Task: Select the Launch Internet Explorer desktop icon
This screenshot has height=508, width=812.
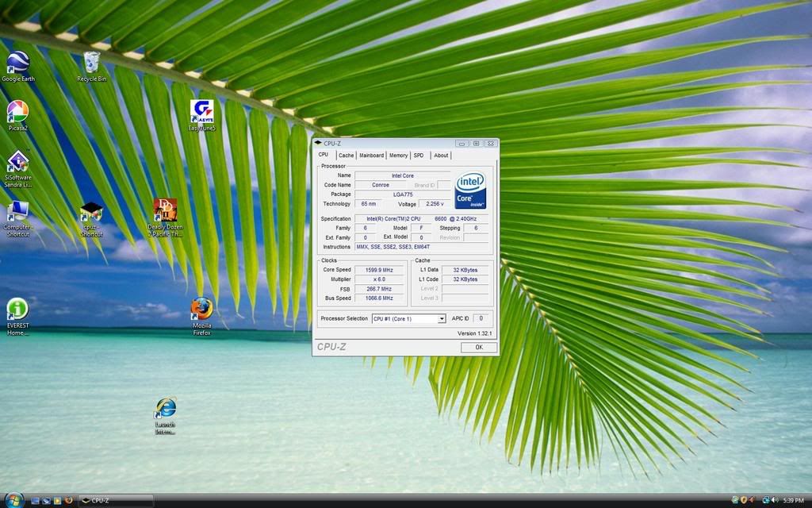Action: pyautogui.click(x=165, y=416)
